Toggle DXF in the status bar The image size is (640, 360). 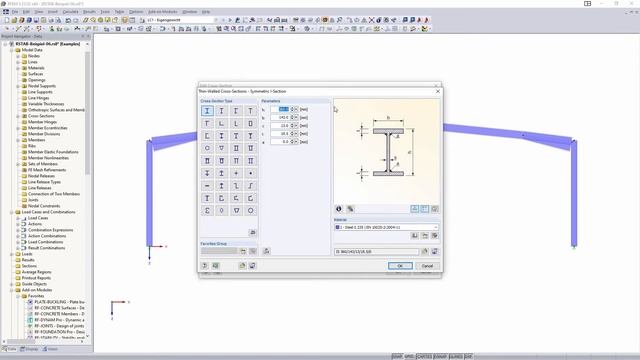pos(468,357)
